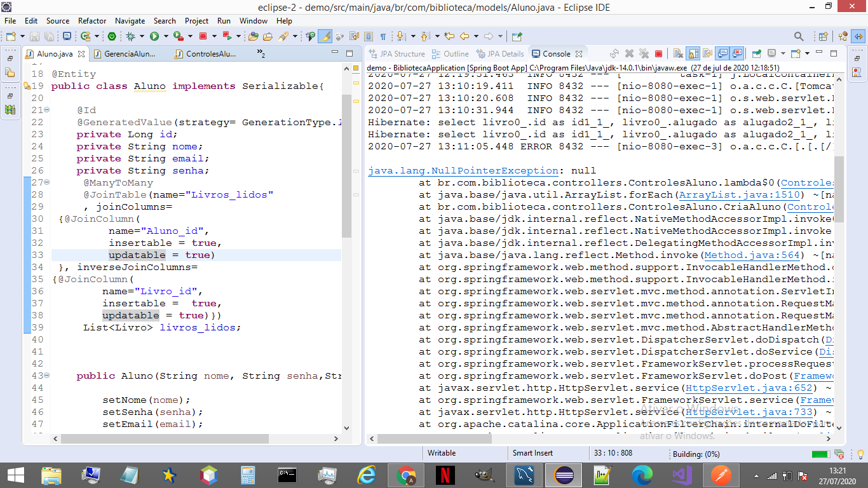Screen dimensions: 868x488
Task: Click the editor horizontal scrollbar thumb
Action: pos(165,439)
